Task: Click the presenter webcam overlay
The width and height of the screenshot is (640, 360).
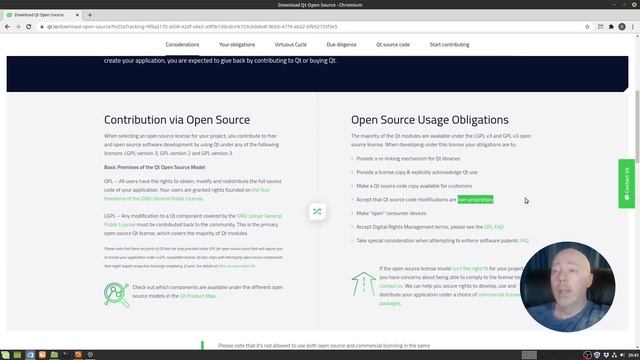Action: (568, 287)
